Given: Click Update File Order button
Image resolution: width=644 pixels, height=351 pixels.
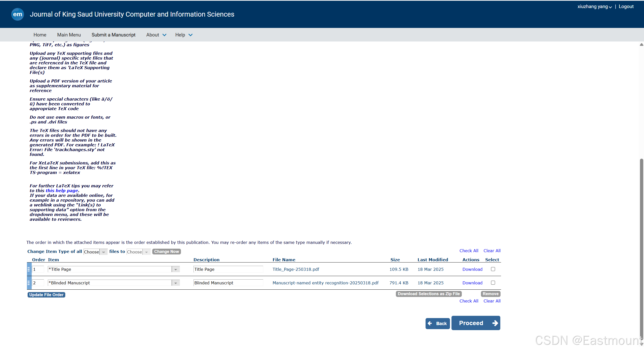Looking at the screenshot, I should [x=46, y=295].
